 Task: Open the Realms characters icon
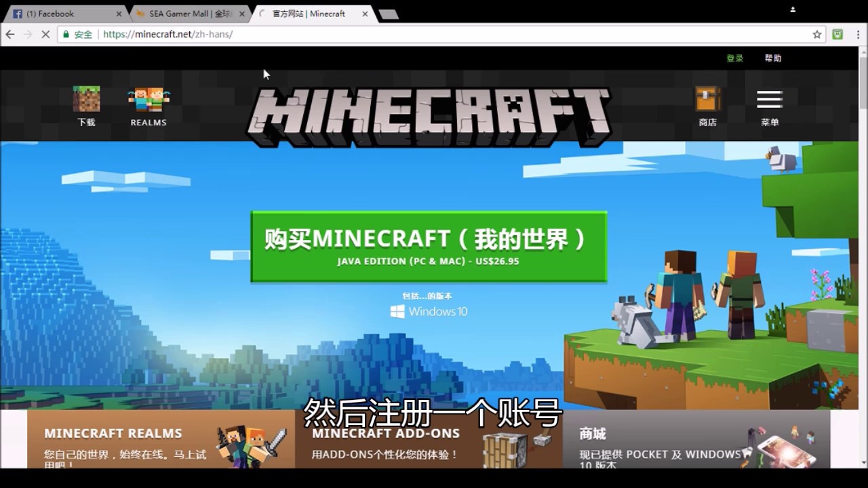click(149, 99)
